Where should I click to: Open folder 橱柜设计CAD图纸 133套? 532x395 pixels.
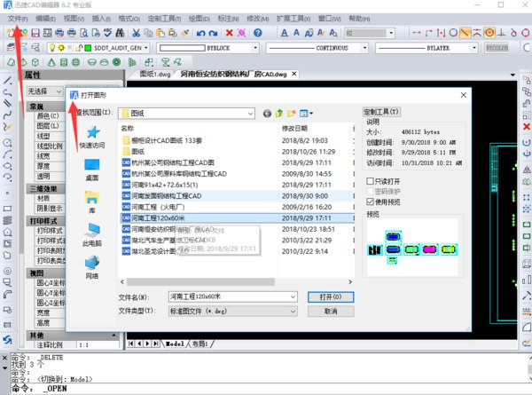coord(237,140)
